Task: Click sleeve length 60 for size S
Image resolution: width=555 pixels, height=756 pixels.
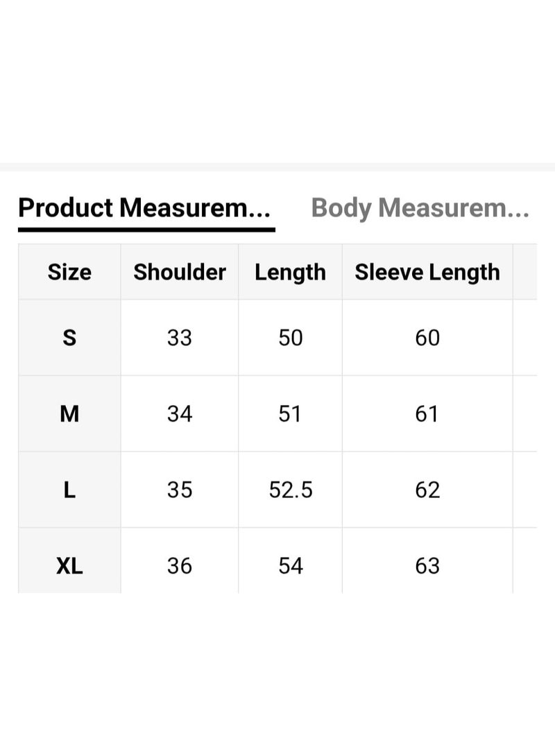Action: tap(427, 337)
